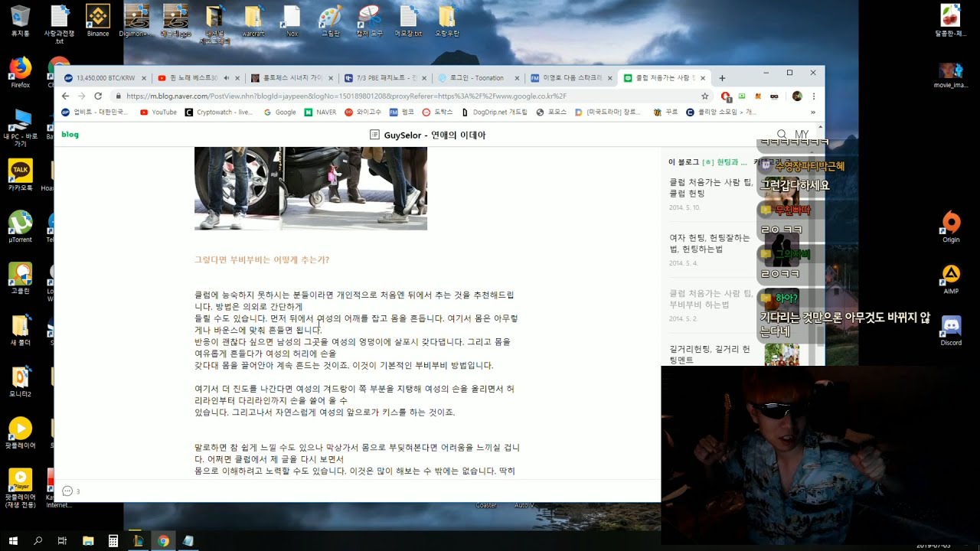Open the Recycle Bin (휴지통) desktop icon
This screenshot has width=980, height=551.
point(21,21)
